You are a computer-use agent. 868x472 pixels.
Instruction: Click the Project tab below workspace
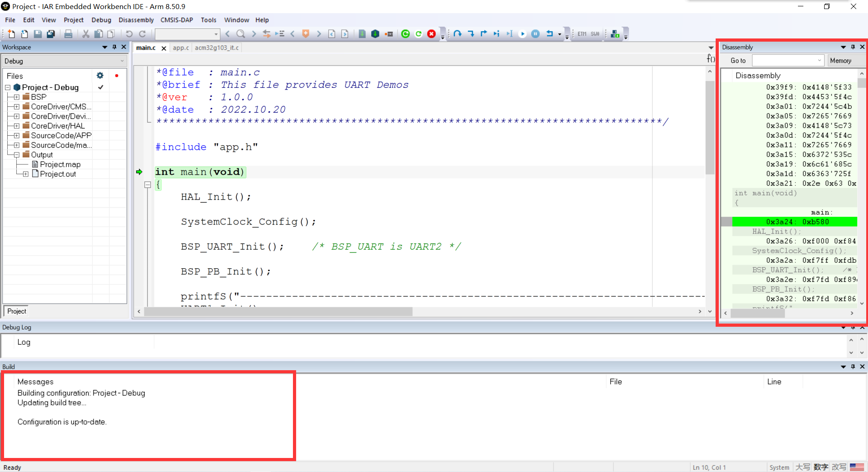pyautogui.click(x=17, y=311)
